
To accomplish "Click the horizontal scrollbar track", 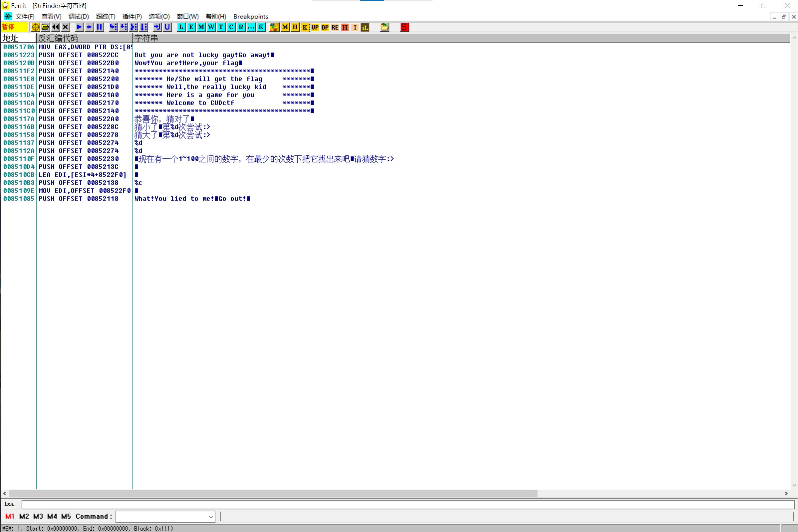I will tap(662, 493).
